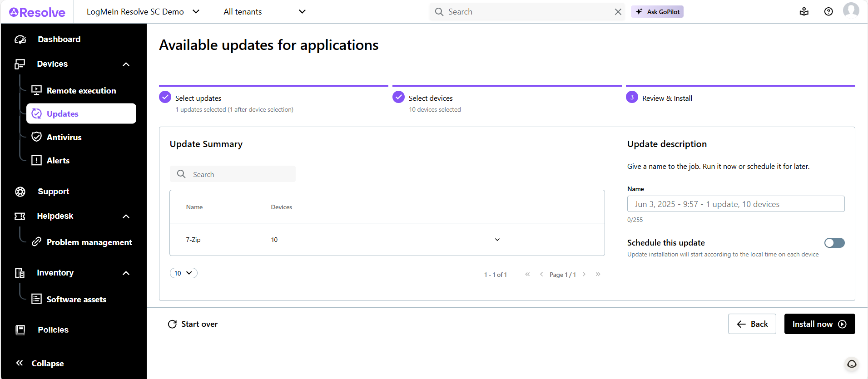Open the help question mark icon

tap(828, 12)
